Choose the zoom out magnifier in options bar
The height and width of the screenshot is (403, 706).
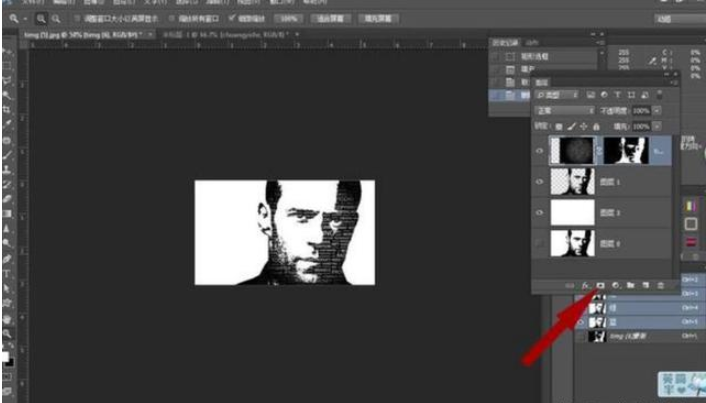[54, 19]
